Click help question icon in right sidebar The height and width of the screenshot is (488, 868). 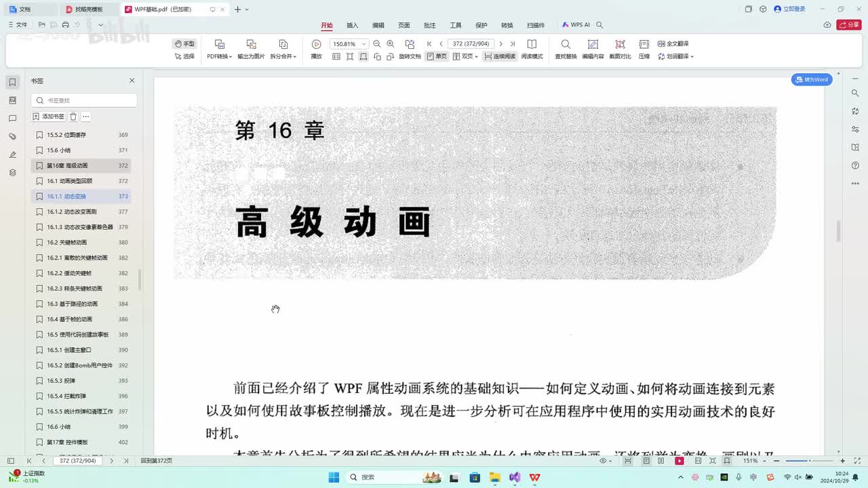[855, 166]
